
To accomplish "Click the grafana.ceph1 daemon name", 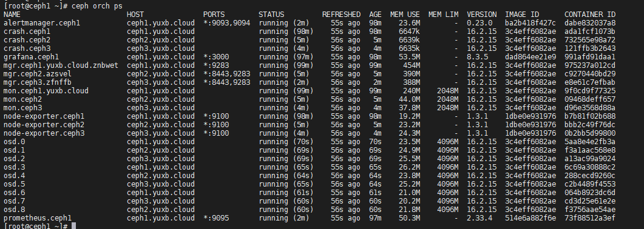I will (x=31, y=57).
